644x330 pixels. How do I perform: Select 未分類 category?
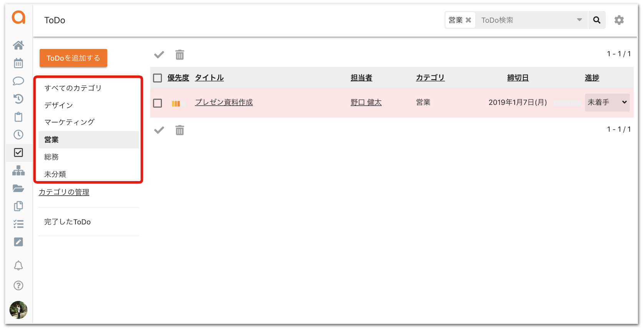point(89,174)
